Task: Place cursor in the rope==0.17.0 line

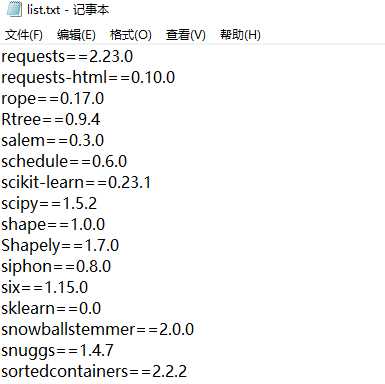Action: click(x=53, y=99)
